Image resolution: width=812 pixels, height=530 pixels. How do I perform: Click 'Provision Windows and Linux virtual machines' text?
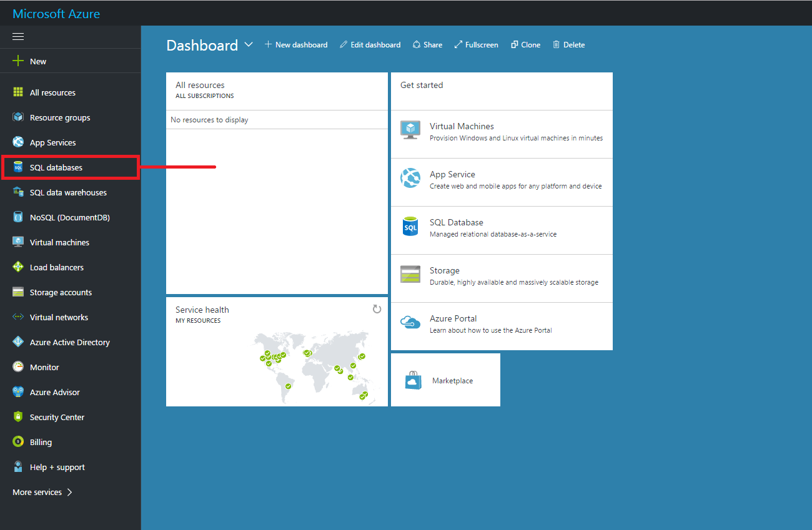(x=517, y=138)
